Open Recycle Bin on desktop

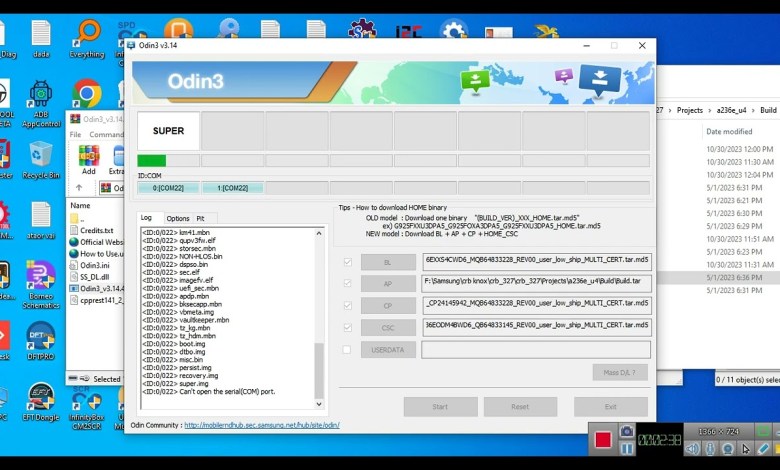(x=41, y=160)
